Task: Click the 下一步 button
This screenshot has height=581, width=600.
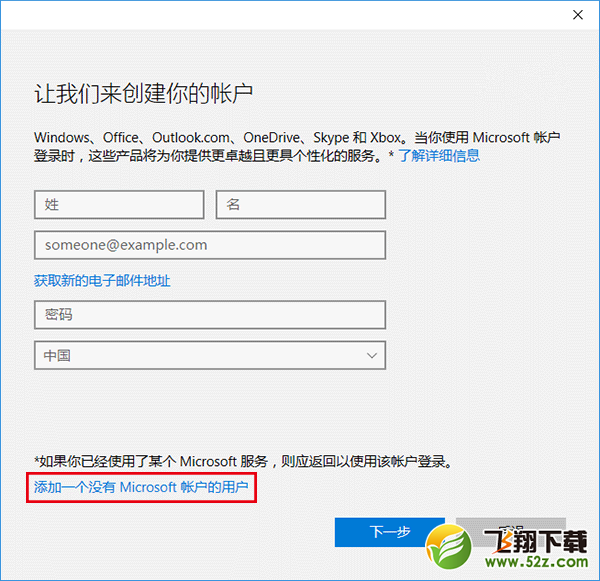Action: [390, 532]
